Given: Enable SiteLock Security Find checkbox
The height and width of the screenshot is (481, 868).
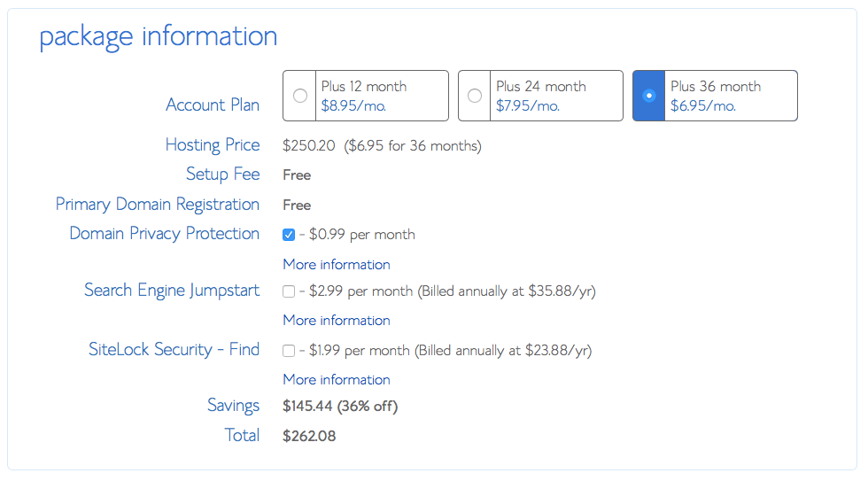Looking at the screenshot, I should (x=289, y=351).
